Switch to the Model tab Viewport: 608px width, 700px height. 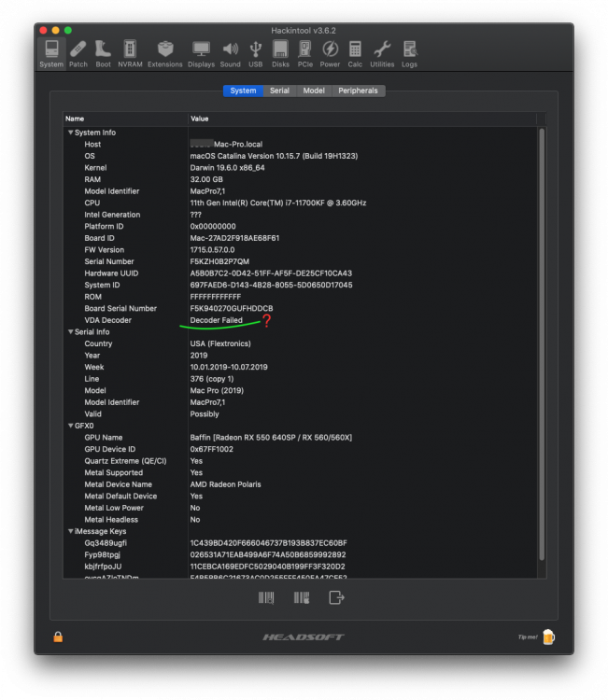coord(314,91)
